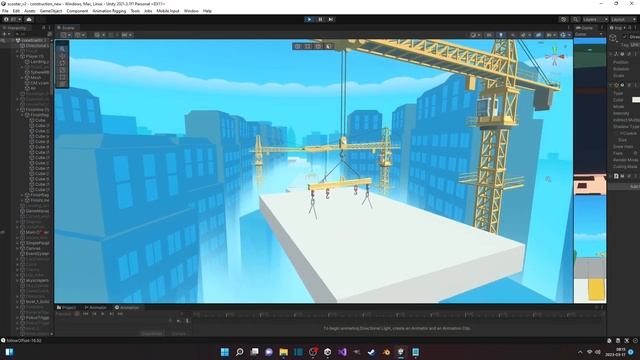
Task: Select the Rotate tool in the Scene overlay
Action: [62, 63]
